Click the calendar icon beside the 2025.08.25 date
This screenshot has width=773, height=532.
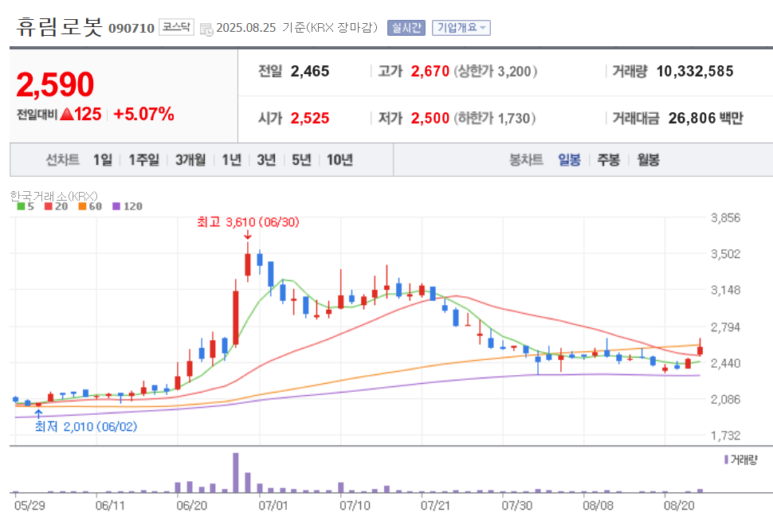pos(205,26)
